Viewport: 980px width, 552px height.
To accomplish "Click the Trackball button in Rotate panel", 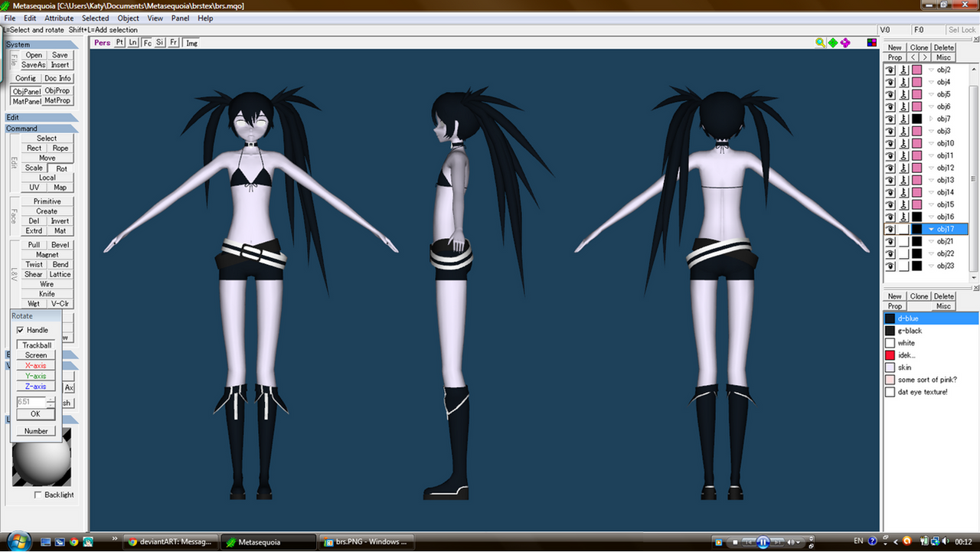I will (36, 345).
